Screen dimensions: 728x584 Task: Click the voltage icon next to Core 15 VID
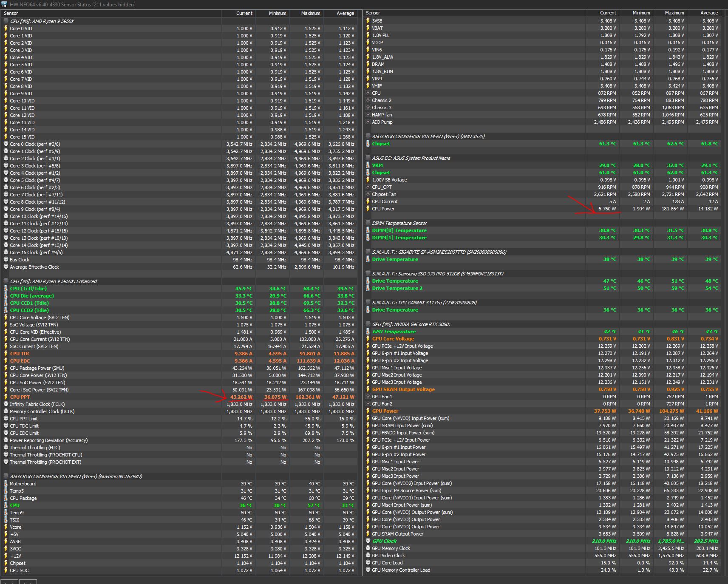coord(6,137)
